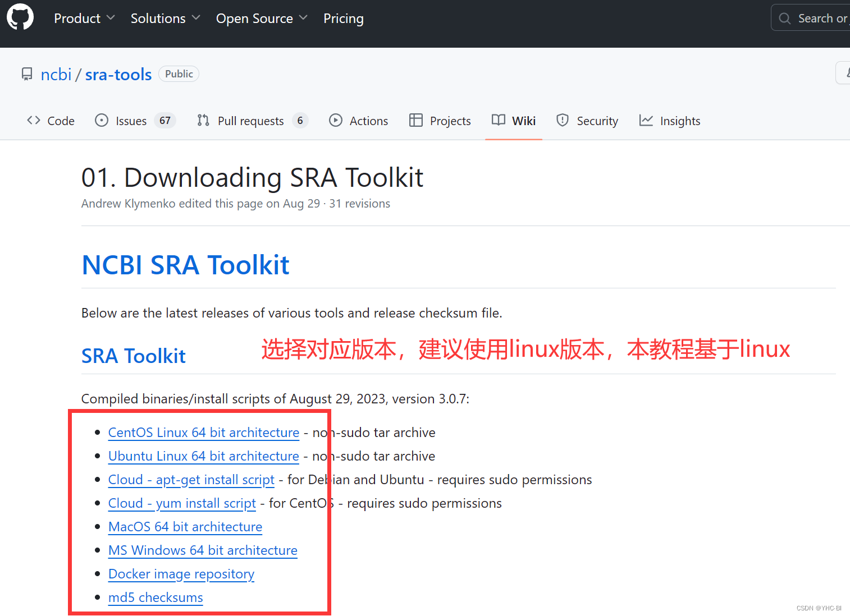The width and height of the screenshot is (850, 616).
Task: Download CentOS Linux 64 bit architecture
Action: tap(204, 433)
